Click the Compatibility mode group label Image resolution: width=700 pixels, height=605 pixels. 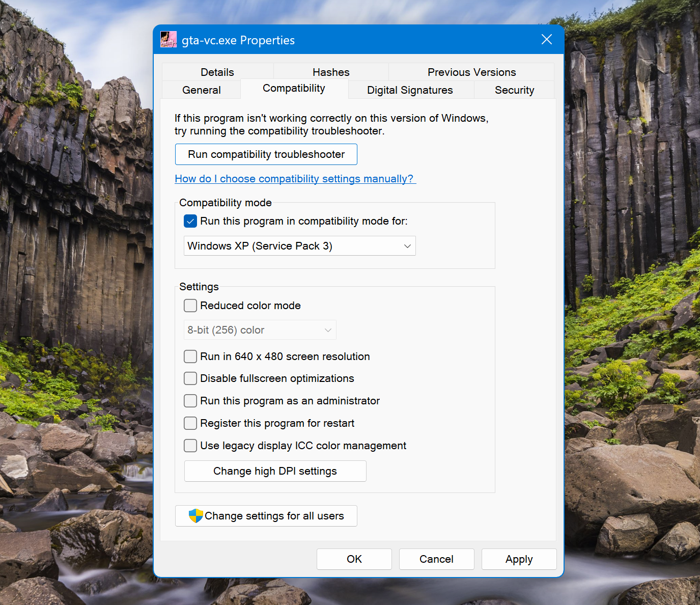226,203
